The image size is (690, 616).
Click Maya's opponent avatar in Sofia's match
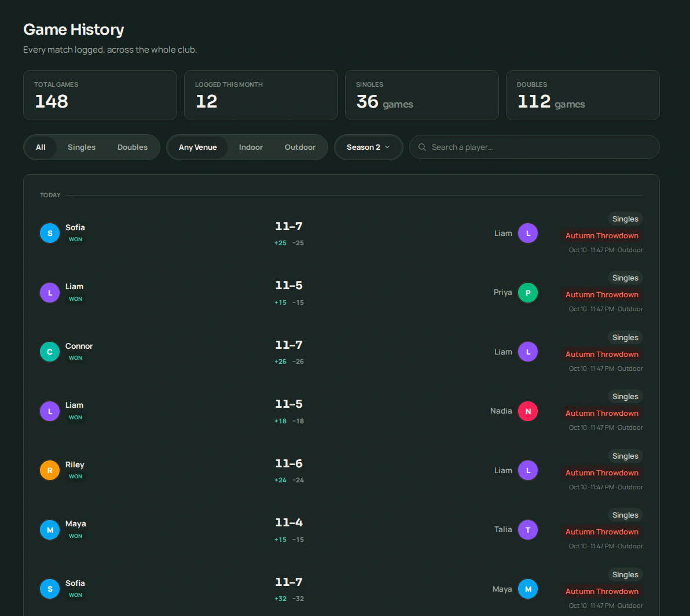point(527,589)
